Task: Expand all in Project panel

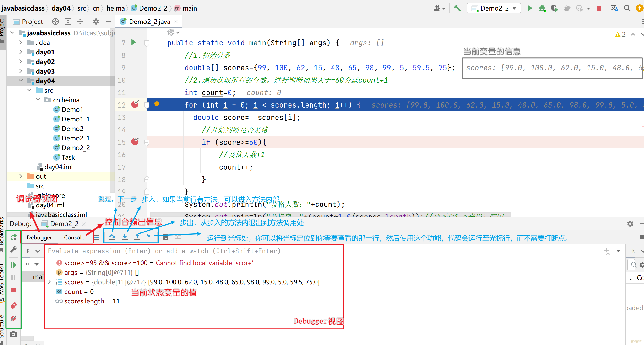Action: pyautogui.click(x=68, y=22)
